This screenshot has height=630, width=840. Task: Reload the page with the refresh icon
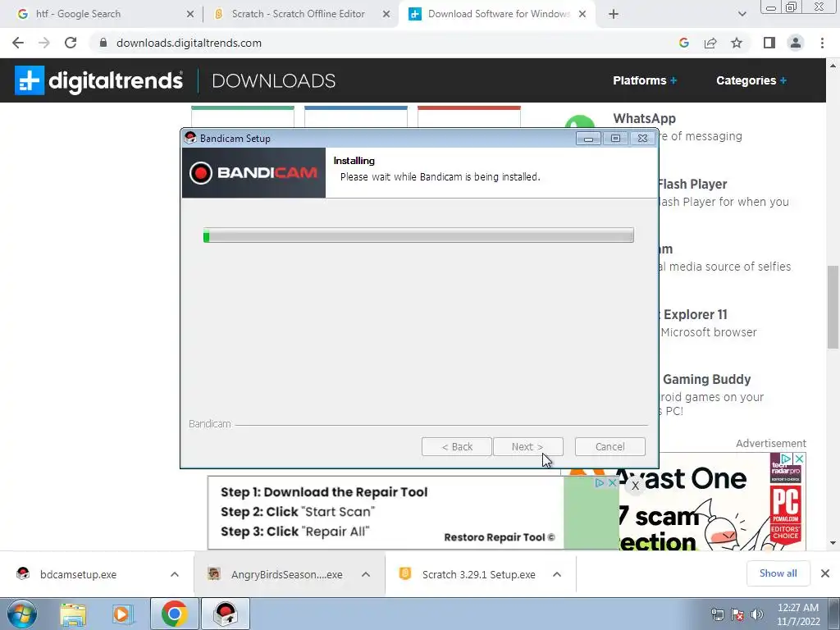(x=71, y=43)
